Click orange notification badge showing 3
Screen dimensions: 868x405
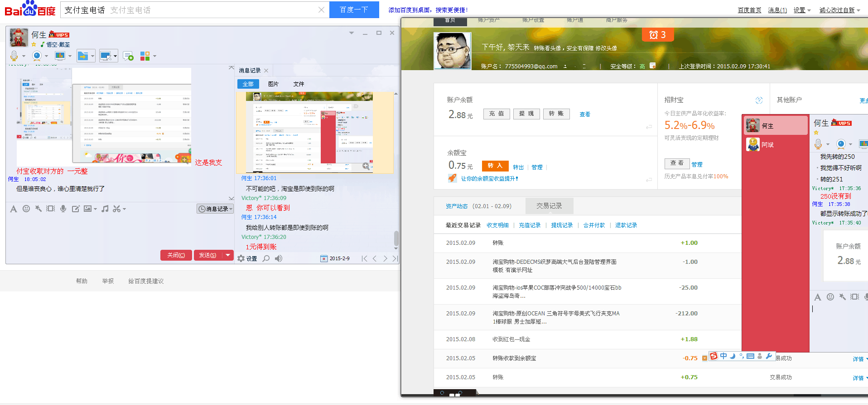point(658,35)
